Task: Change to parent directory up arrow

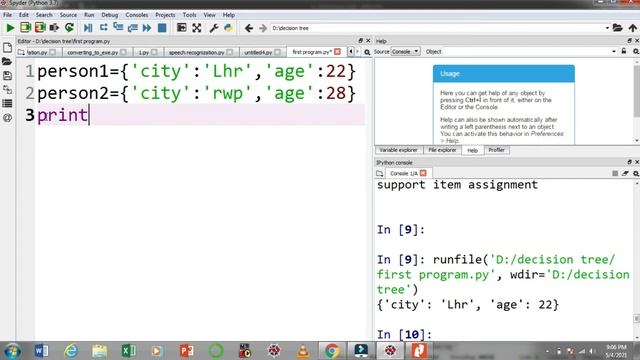Action: tap(633, 28)
